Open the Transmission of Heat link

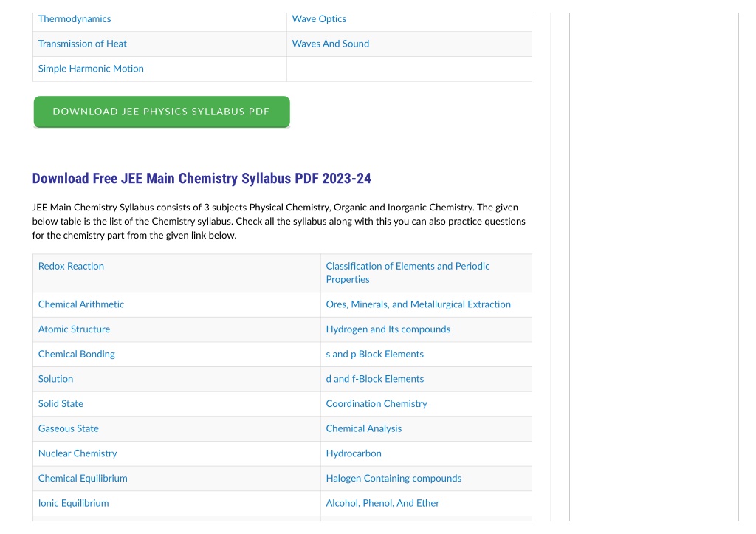[83, 44]
